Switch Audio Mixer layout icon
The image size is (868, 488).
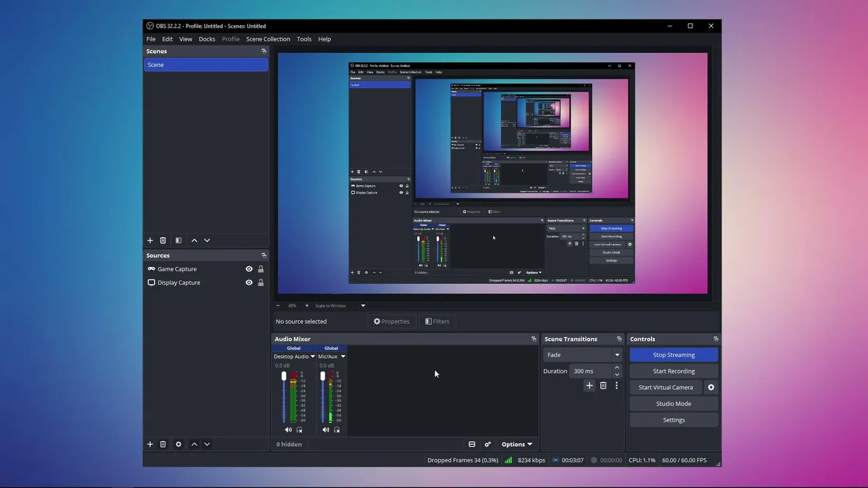[472, 445]
